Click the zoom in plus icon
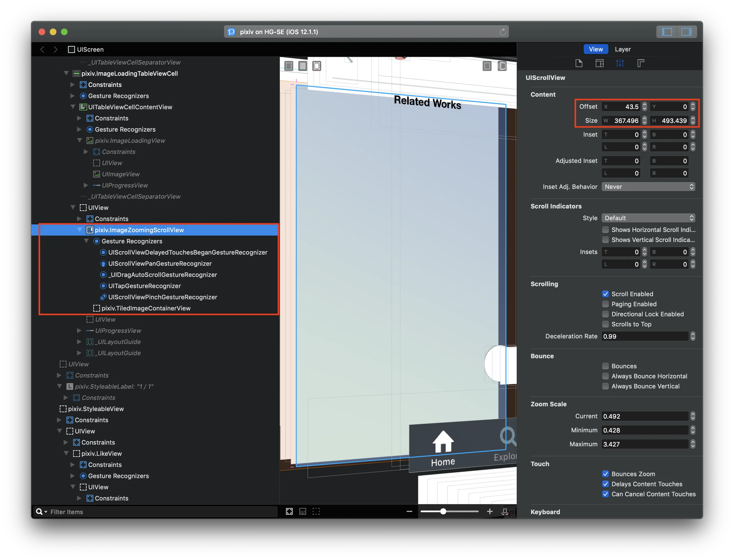This screenshot has width=734, height=560. (x=489, y=511)
